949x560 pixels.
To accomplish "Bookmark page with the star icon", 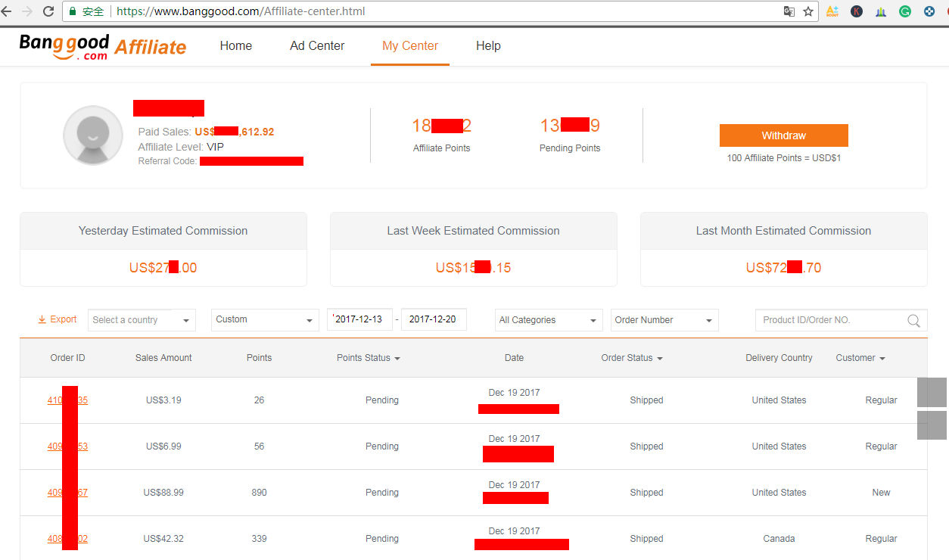I will pos(808,11).
